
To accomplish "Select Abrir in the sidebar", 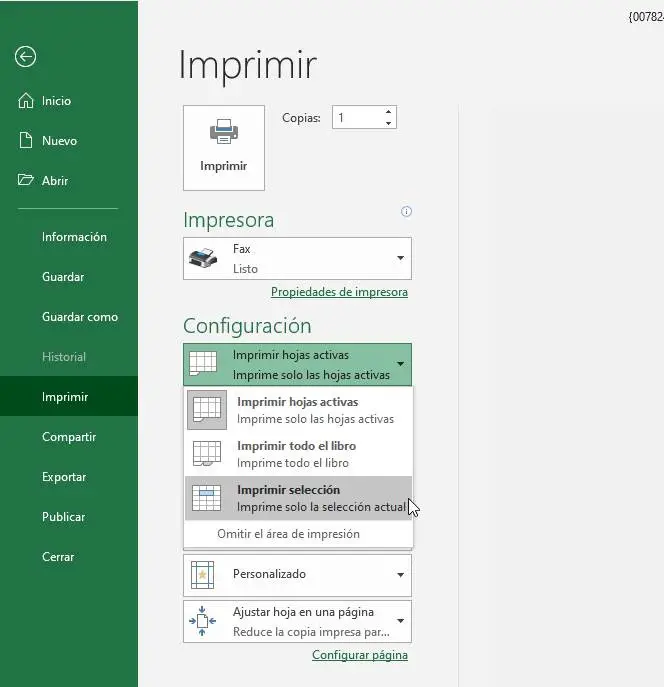I will pos(69,181).
